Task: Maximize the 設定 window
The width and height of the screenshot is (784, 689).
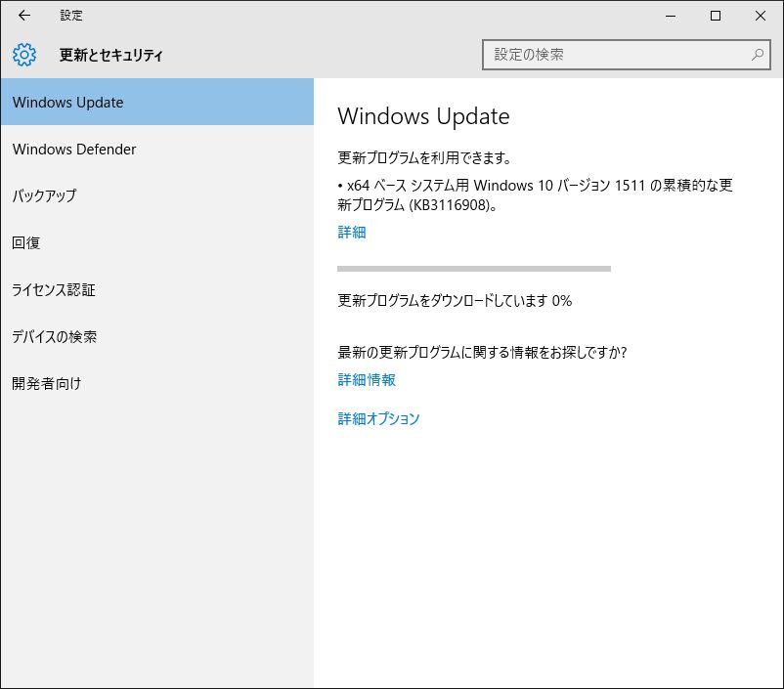Action: coord(716,16)
